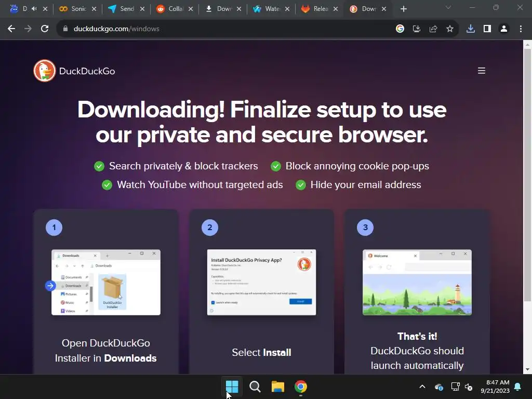Add a new browser tab
532x399 pixels.
tap(403, 9)
